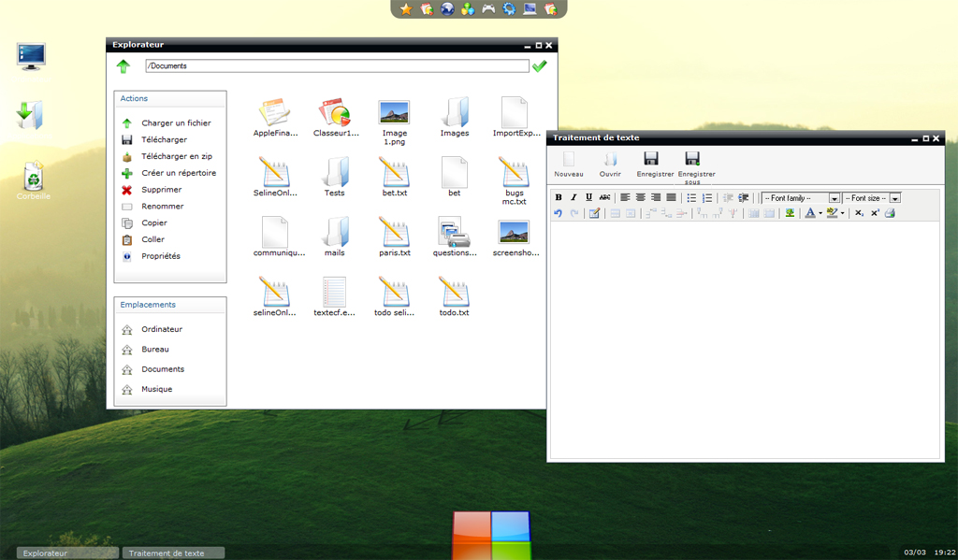This screenshot has height=560, width=958.
Task: Print the document
Action: click(x=890, y=213)
